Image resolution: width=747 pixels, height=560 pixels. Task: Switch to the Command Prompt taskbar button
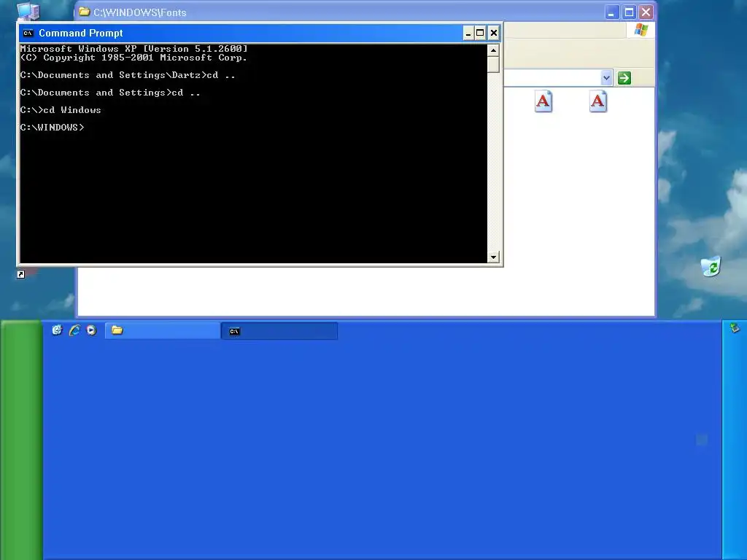coord(279,331)
